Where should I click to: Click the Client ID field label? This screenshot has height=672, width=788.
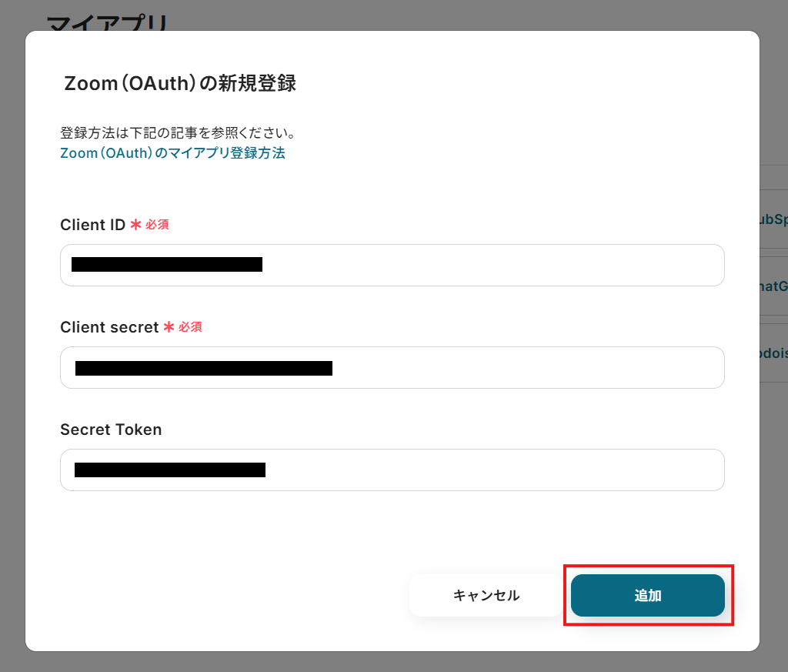point(92,225)
